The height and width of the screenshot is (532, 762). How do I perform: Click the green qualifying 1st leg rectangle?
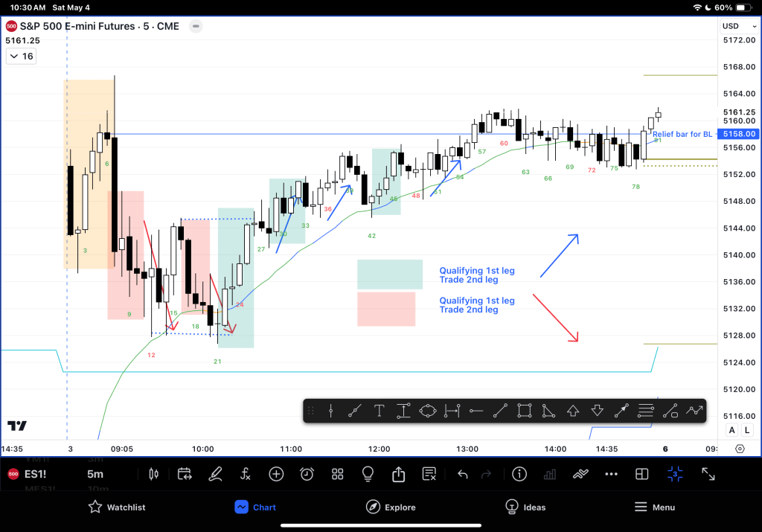click(x=390, y=274)
